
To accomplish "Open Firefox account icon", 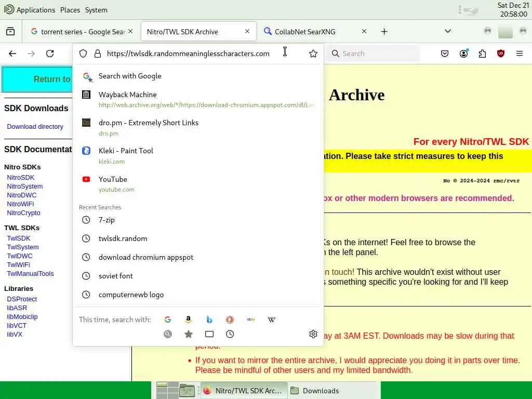I will point(464,54).
